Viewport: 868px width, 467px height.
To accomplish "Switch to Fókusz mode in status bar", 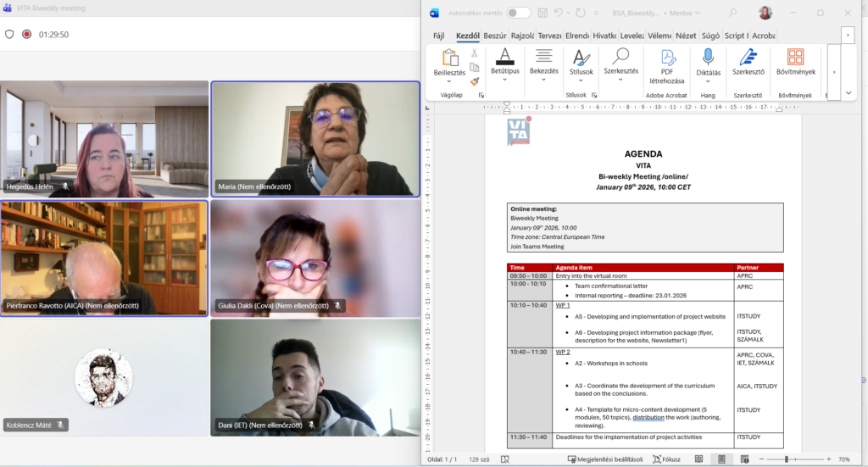I will (x=666, y=459).
